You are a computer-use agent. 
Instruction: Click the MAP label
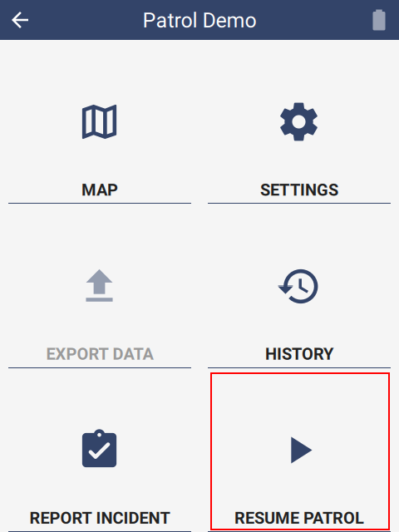coord(100,190)
